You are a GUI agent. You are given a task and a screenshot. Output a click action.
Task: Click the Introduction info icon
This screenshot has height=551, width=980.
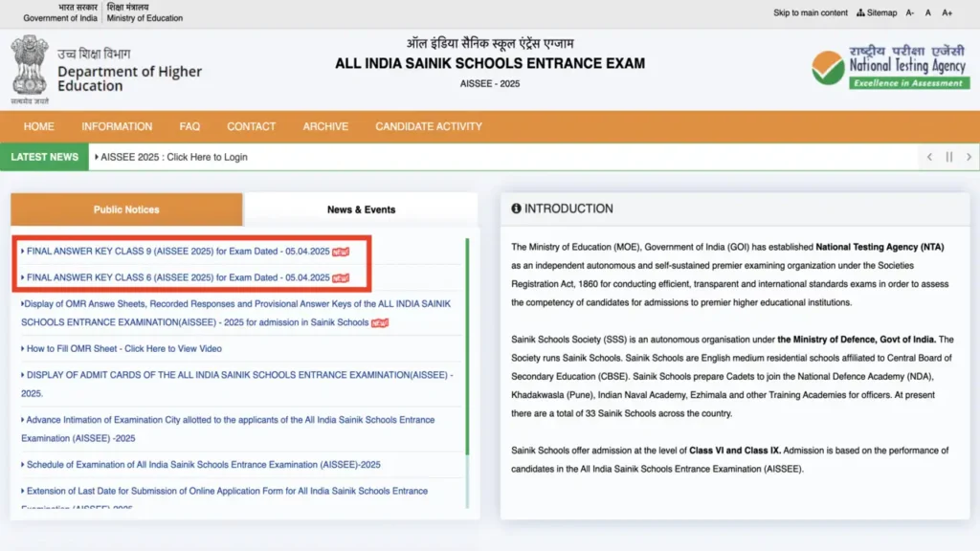(x=516, y=209)
